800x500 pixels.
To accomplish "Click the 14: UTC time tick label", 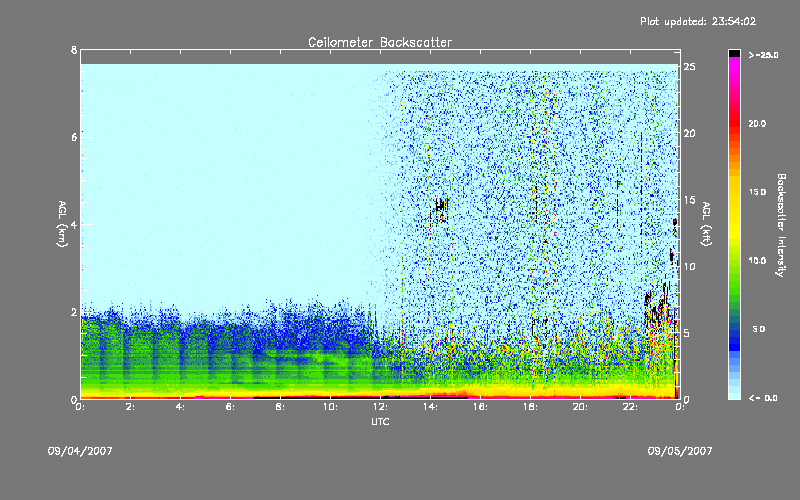I will (431, 407).
